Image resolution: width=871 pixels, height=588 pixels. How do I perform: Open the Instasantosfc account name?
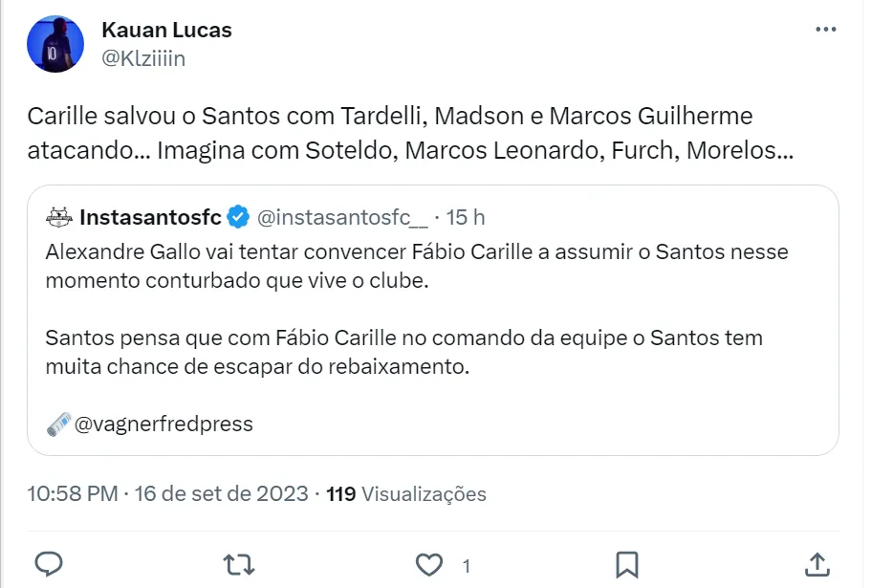click(x=151, y=217)
